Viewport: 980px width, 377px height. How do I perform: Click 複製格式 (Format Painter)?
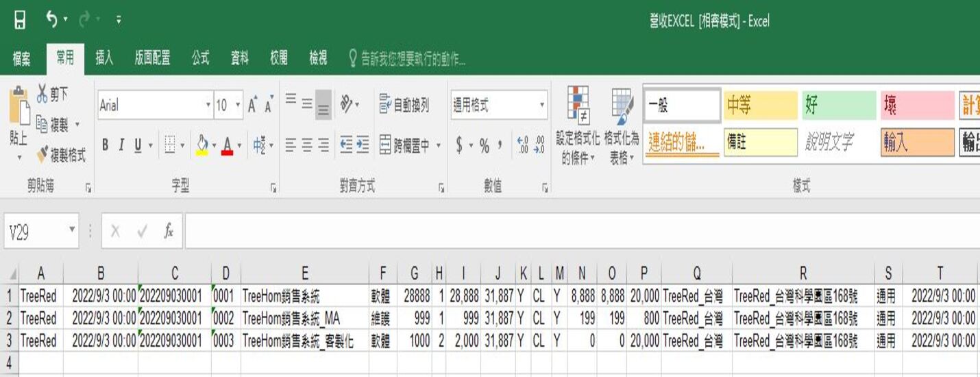[61, 155]
